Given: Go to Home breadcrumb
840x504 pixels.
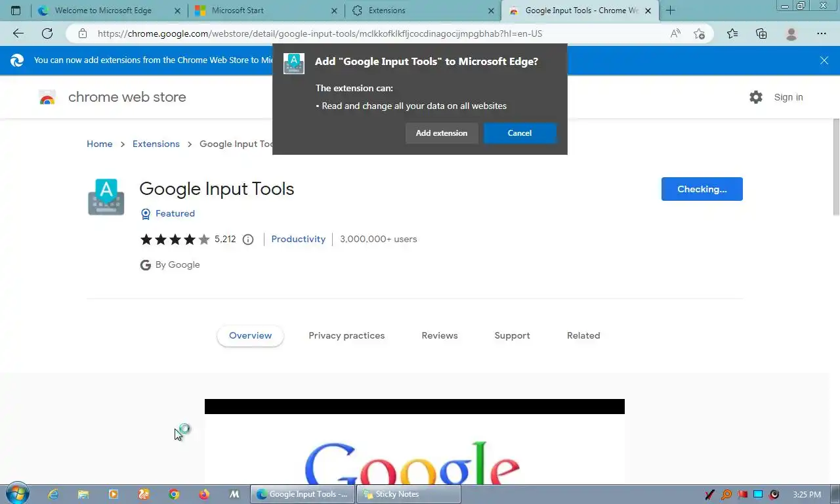Looking at the screenshot, I should 100,144.
